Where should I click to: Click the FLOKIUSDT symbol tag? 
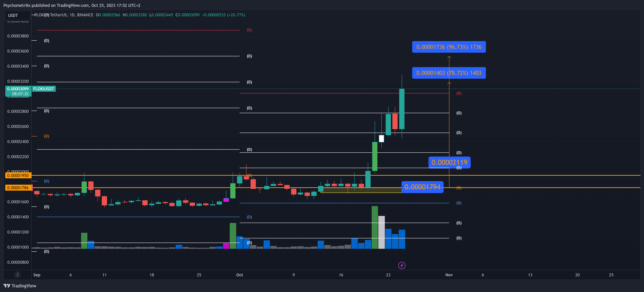click(44, 89)
